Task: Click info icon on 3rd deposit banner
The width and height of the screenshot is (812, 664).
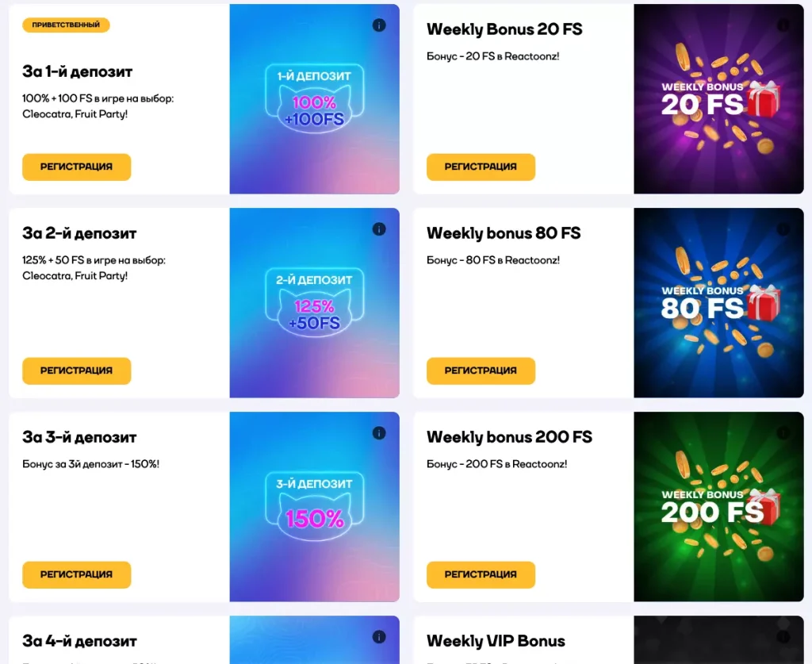Action: coord(379,433)
